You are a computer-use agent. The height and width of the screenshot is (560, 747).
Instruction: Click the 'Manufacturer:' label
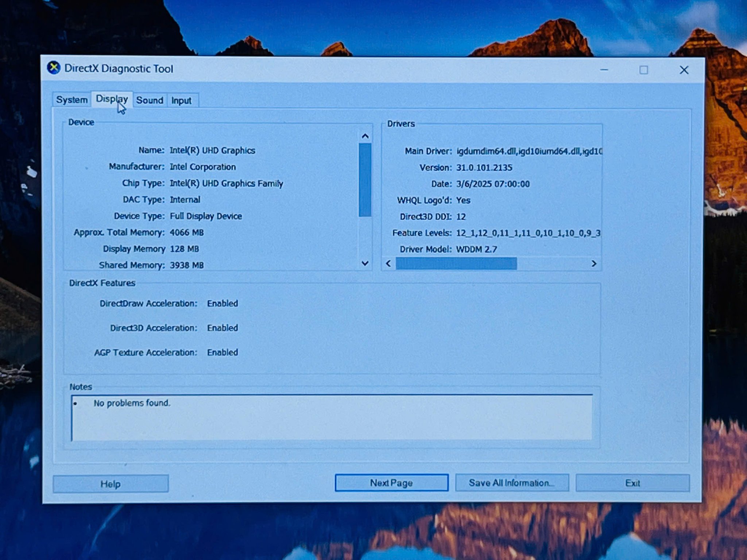pos(137,167)
